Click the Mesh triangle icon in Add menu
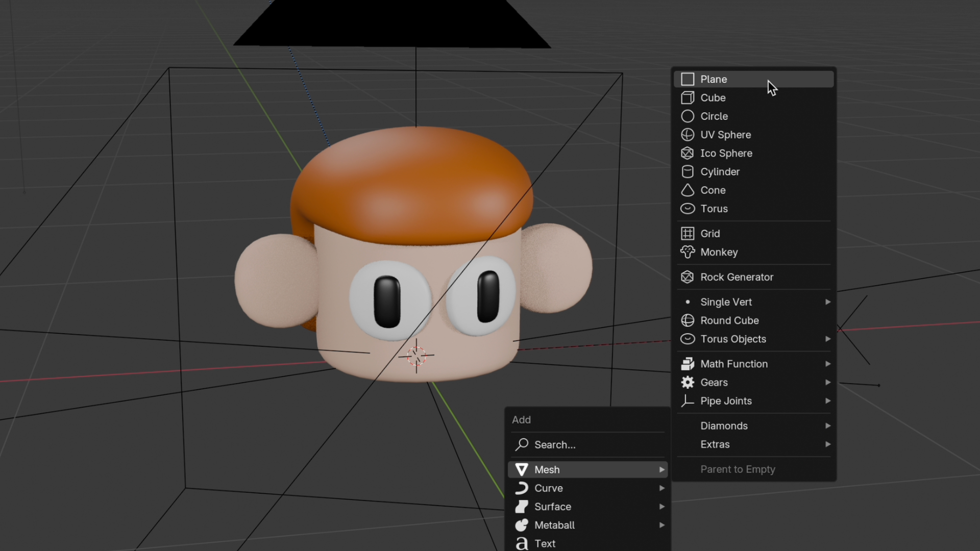Image resolution: width=980 pixels, height=551 pixels. tap(522, 469)
